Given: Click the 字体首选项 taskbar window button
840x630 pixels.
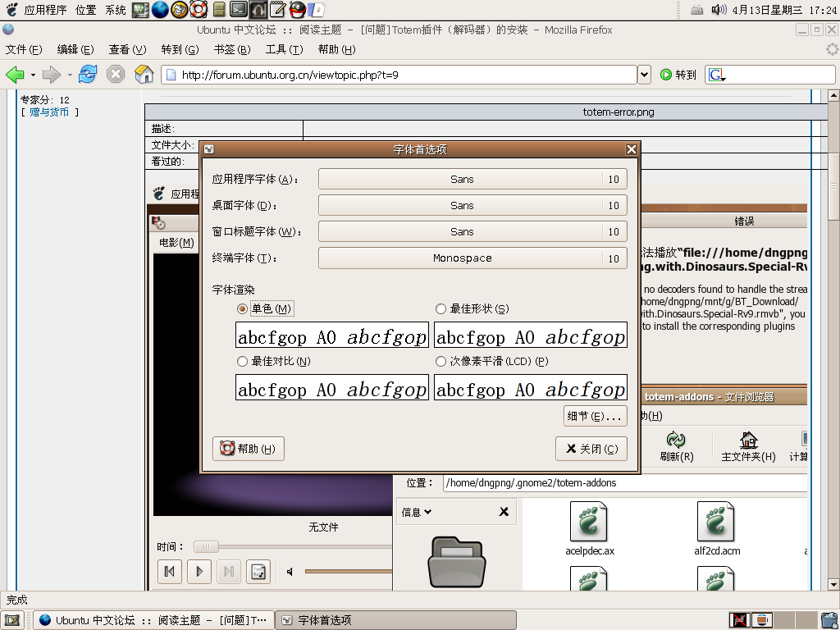Looking at the screenshot, I should (396, 620).
